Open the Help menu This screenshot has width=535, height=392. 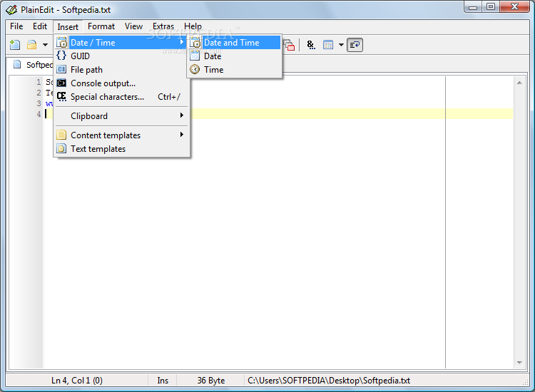[x=193, y=26]
